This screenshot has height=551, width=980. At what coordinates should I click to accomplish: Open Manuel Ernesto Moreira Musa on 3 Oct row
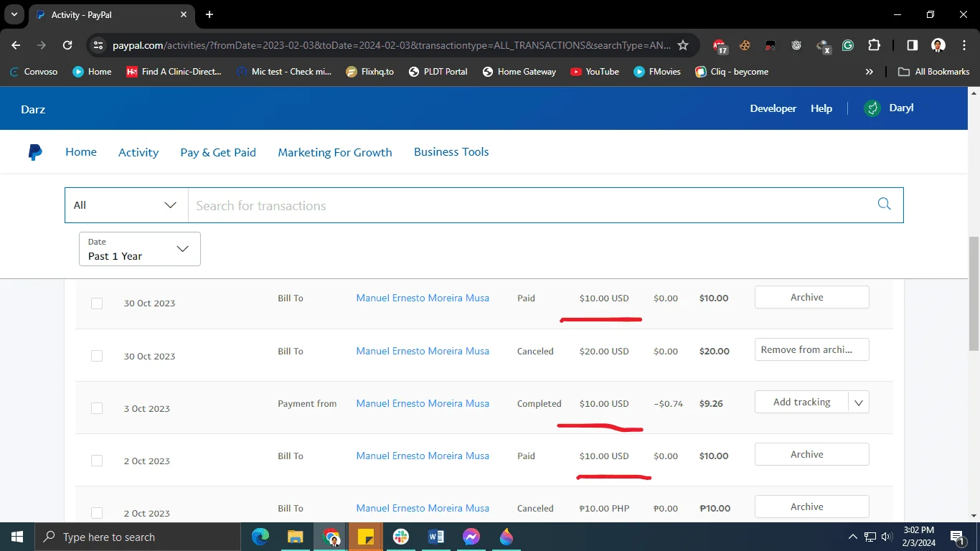pyautogui.click(x=423, y=403)
